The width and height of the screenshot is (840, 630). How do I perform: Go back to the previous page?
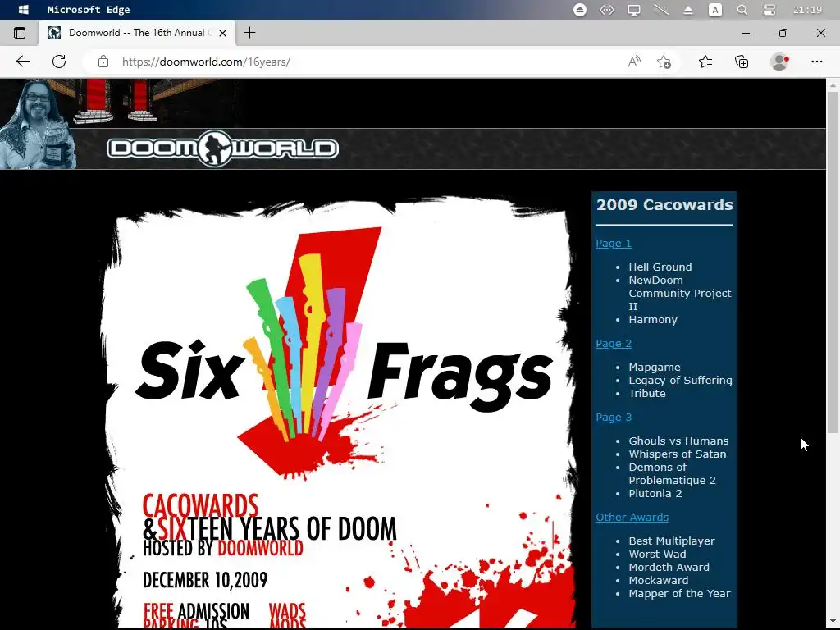point(22,62)
